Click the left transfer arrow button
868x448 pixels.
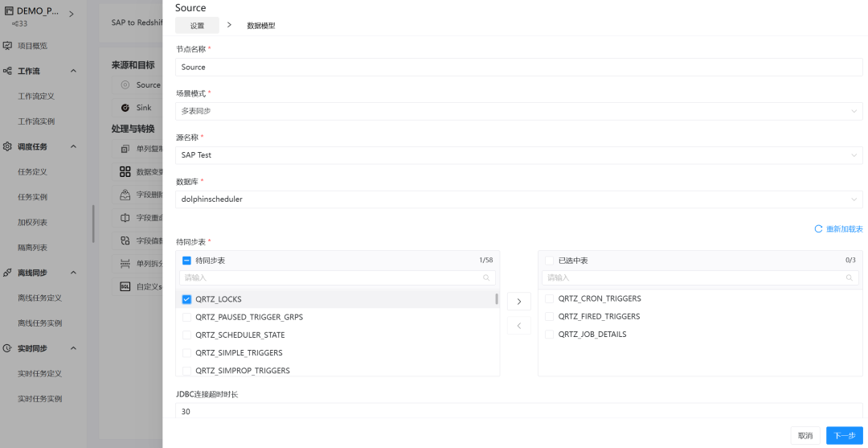(518, 326)
